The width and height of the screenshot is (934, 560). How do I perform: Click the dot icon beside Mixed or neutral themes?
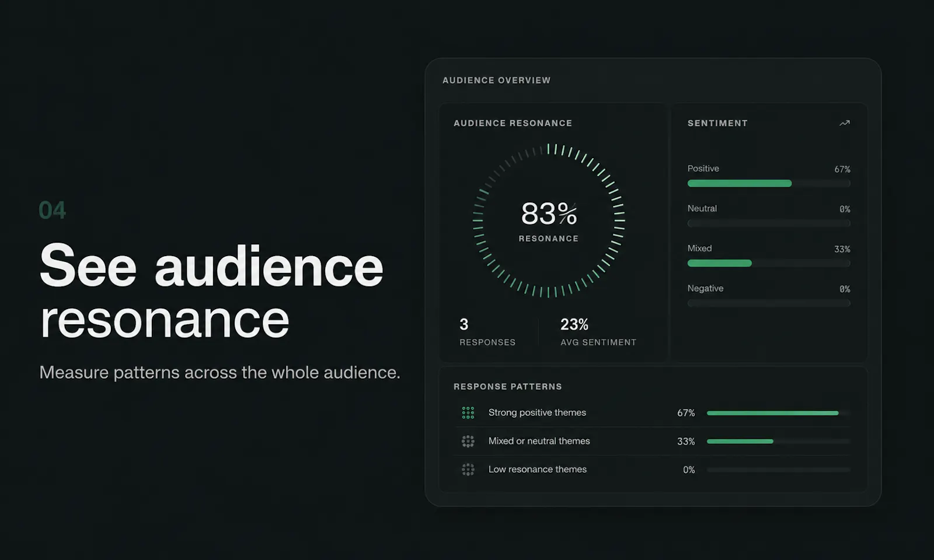[468, 441]
